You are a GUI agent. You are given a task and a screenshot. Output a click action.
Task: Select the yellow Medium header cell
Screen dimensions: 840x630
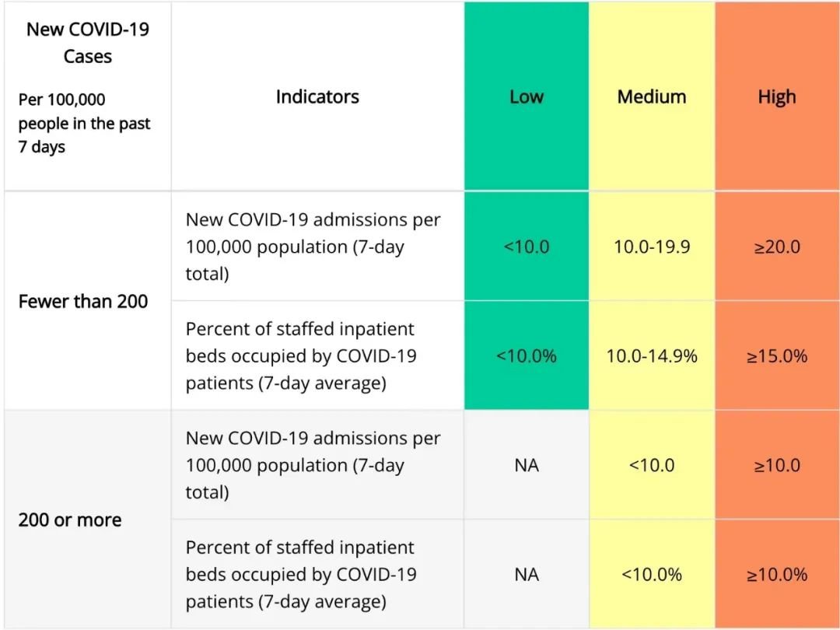pyautogui.click(x=652, y=96)
